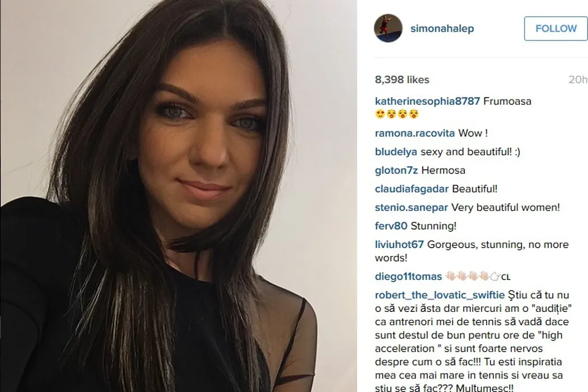This screenshot has width=588, height=392.
Task: Visit liviuhot67's profile
Action: [399, 245]
